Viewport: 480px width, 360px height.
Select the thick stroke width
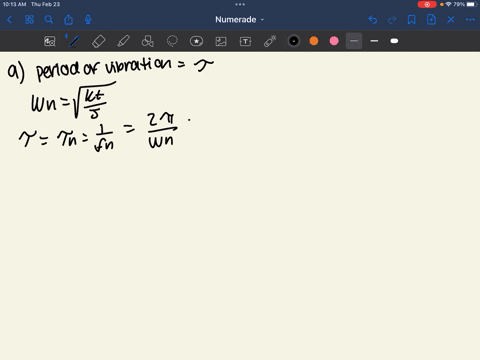tap(394, 41)
